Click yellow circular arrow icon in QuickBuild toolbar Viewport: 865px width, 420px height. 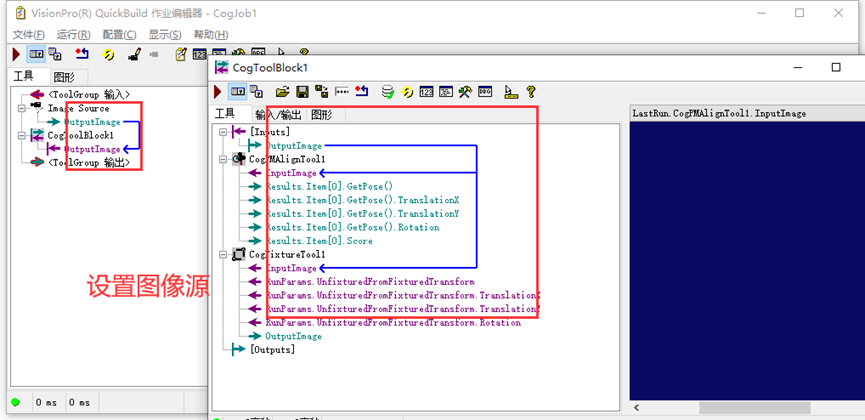pos(109,54)
